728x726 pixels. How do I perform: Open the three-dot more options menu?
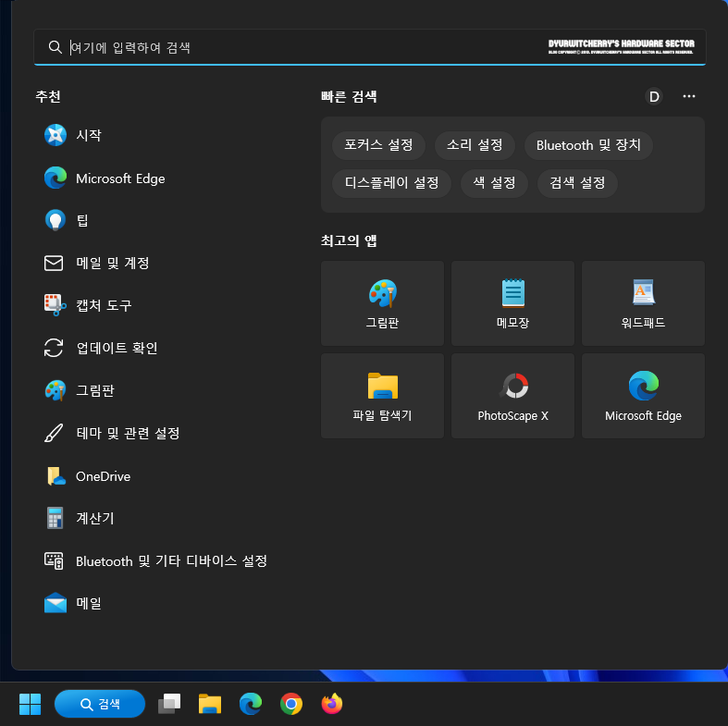pos(689,96)
